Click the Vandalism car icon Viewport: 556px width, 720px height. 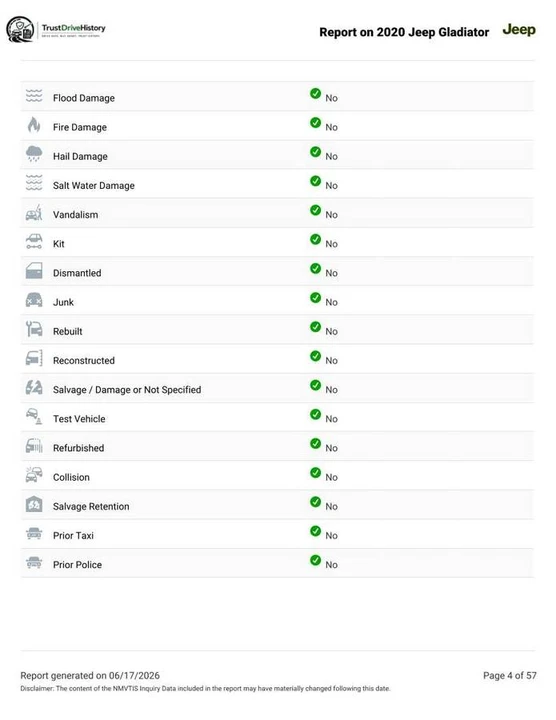point(34,213)
